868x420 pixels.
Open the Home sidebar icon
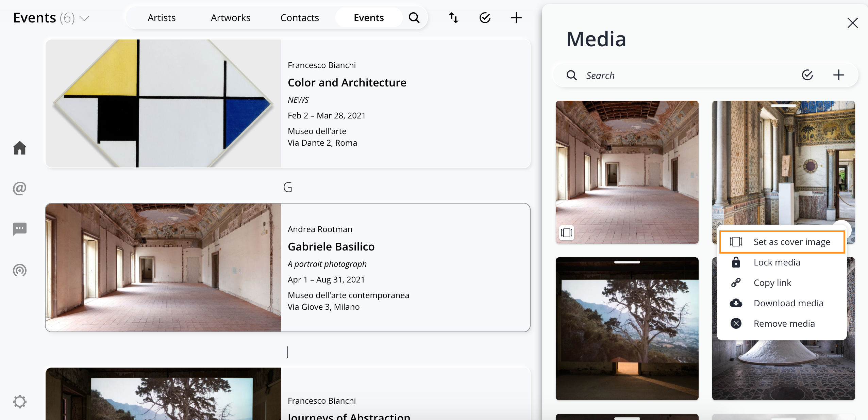(x=20, y=148)
